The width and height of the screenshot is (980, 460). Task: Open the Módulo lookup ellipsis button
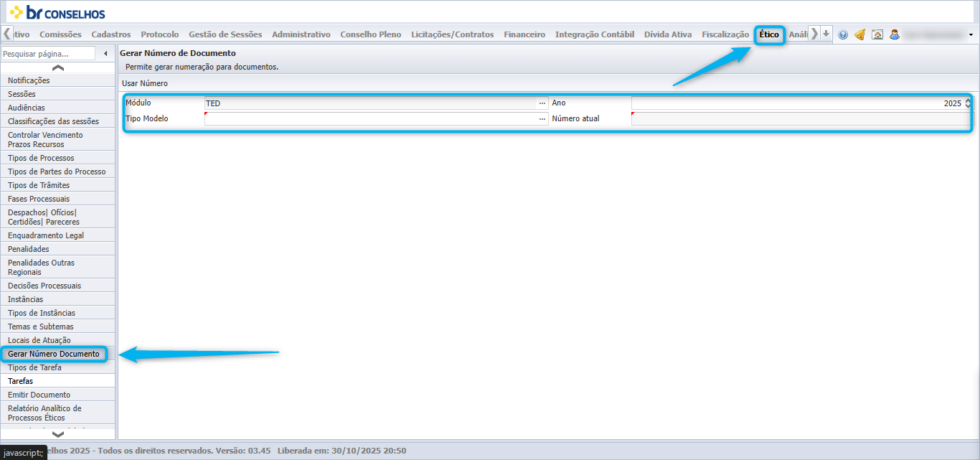(x=543, y=103)
